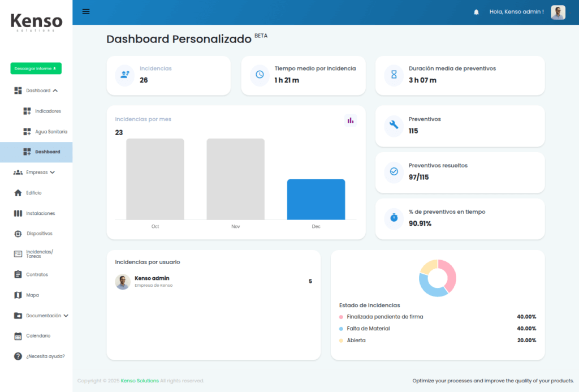Open the Agua Sanitaria submenu item
579x392 pixels.
pyautogui.click(x=51, y=132)
